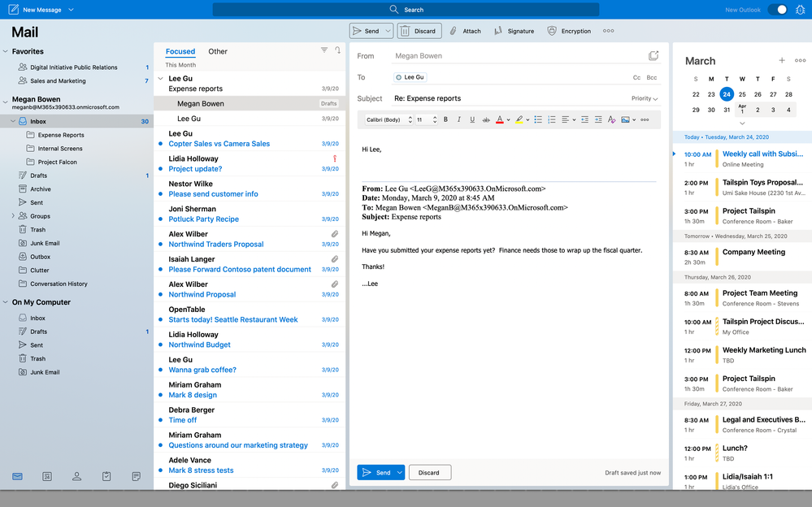Viewport: 812px width, 507px height.
Task: Click the sort order arrow icon above the message list
Action: coord(337,50)
